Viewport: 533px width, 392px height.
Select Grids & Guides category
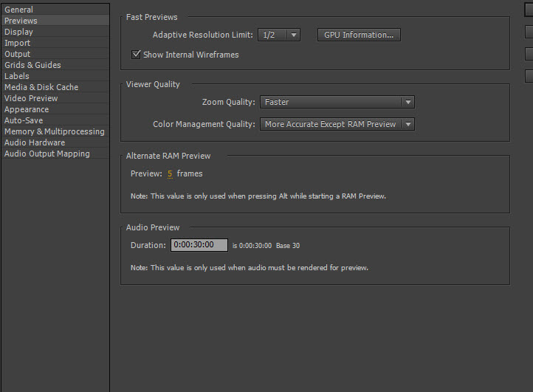click(x=33, y=65)
